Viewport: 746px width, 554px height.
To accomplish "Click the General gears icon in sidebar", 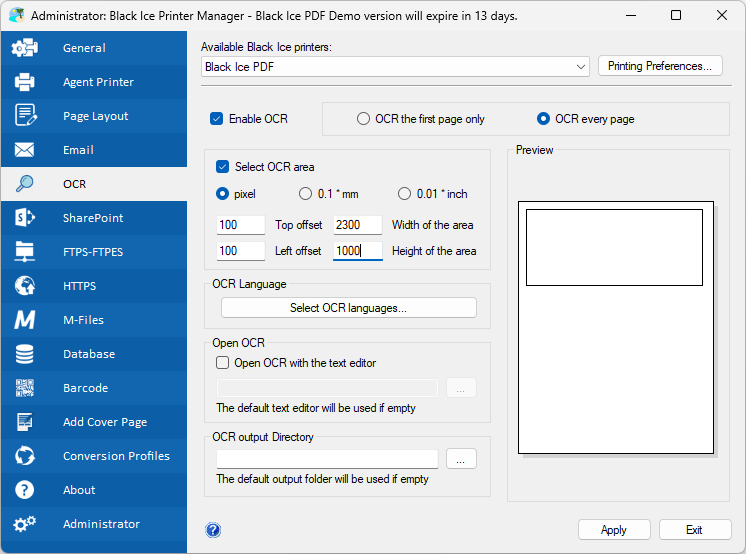I will click(x=25, y=48).
